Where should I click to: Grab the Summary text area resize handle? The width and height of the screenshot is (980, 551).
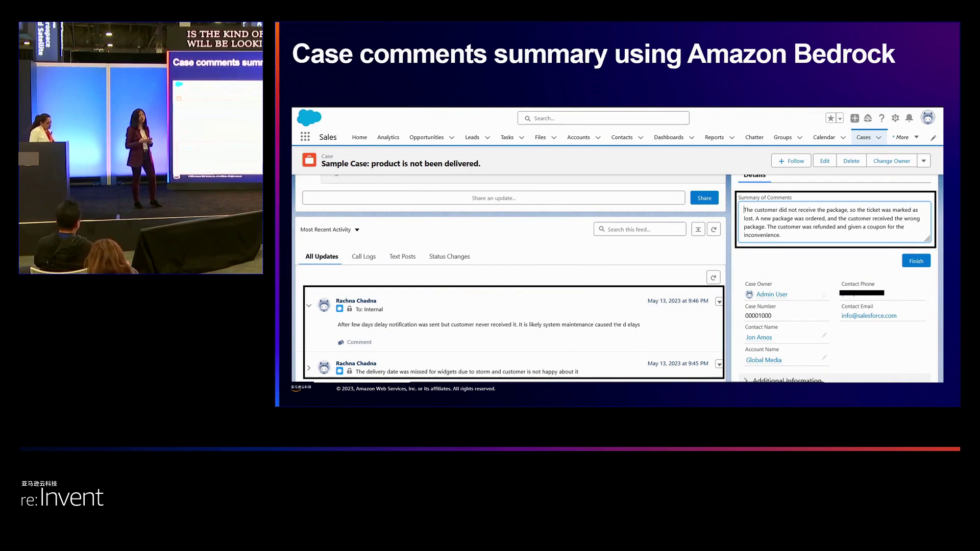pos(927,239)
